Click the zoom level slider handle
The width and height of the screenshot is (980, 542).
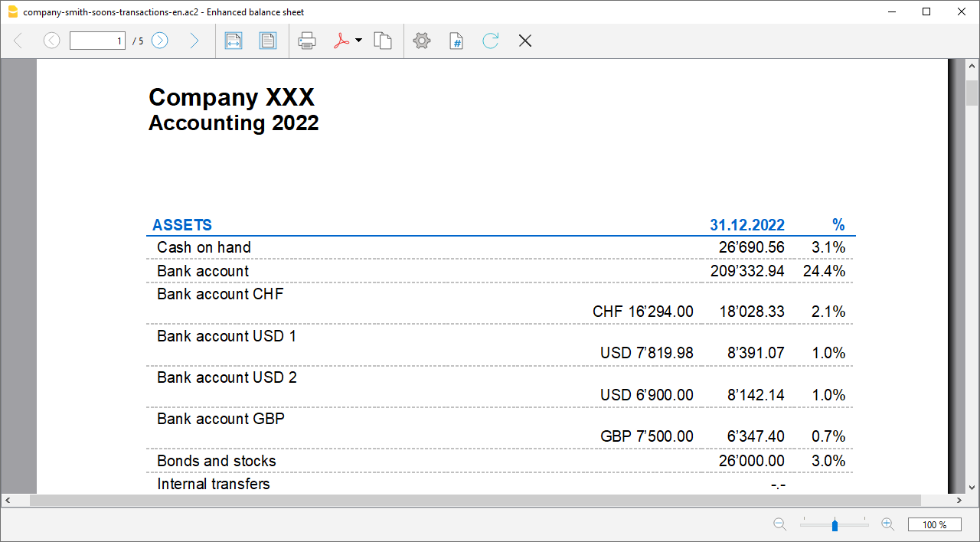(x=834, y=524)
